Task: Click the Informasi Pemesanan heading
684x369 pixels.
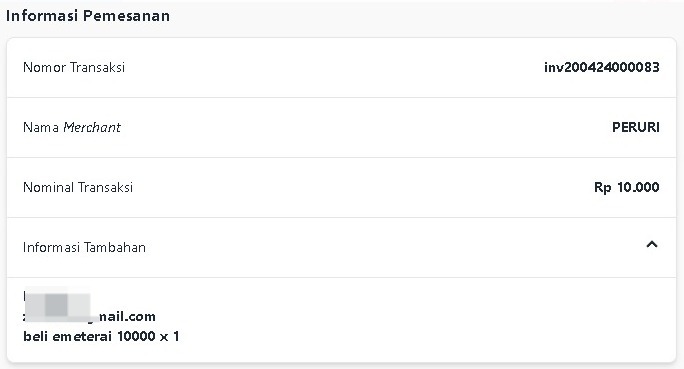Action: (x=88, y=16)
